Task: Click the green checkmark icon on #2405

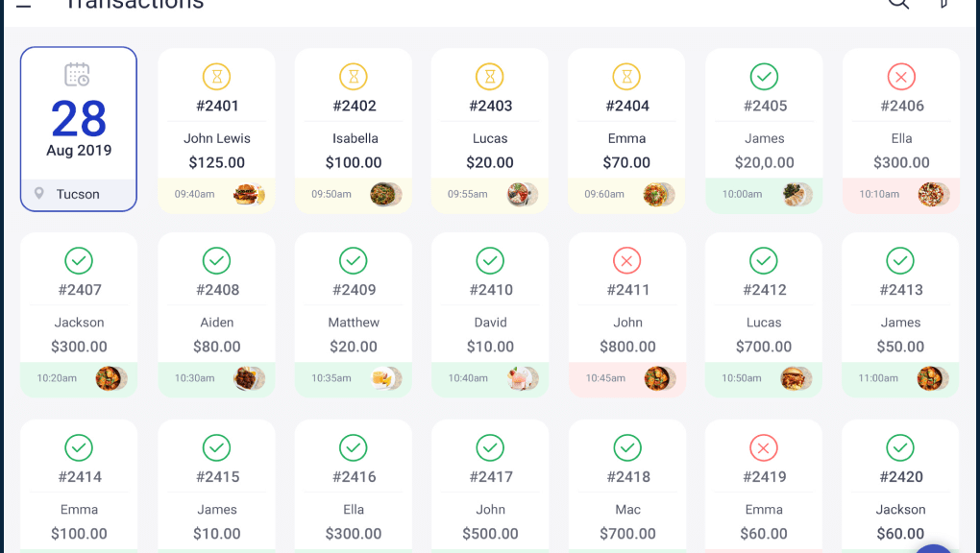Action: tap(764, 77)
